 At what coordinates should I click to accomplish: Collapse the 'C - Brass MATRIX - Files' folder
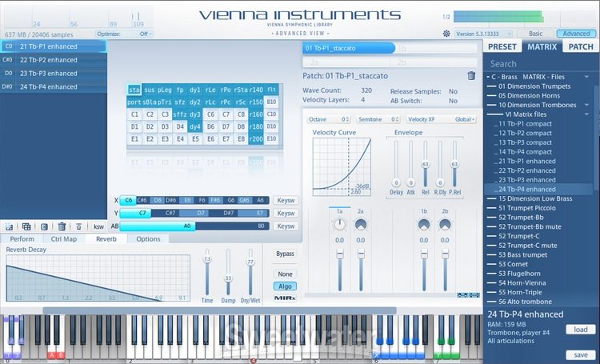[x=586, y=77]
